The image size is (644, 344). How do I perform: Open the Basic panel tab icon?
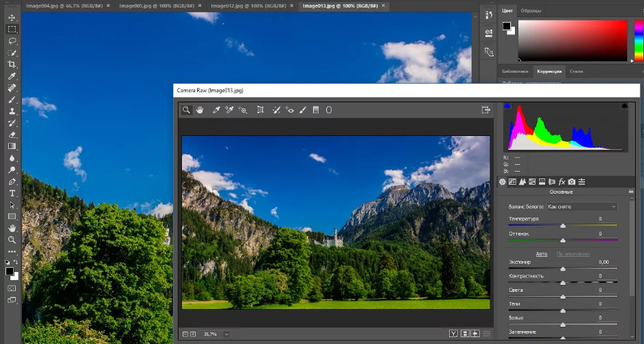tap(503, 182)
